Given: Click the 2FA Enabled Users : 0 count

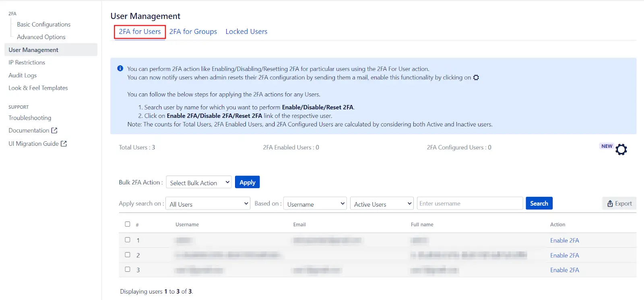Looking at the screenshot, I should (x=291, y=147).
